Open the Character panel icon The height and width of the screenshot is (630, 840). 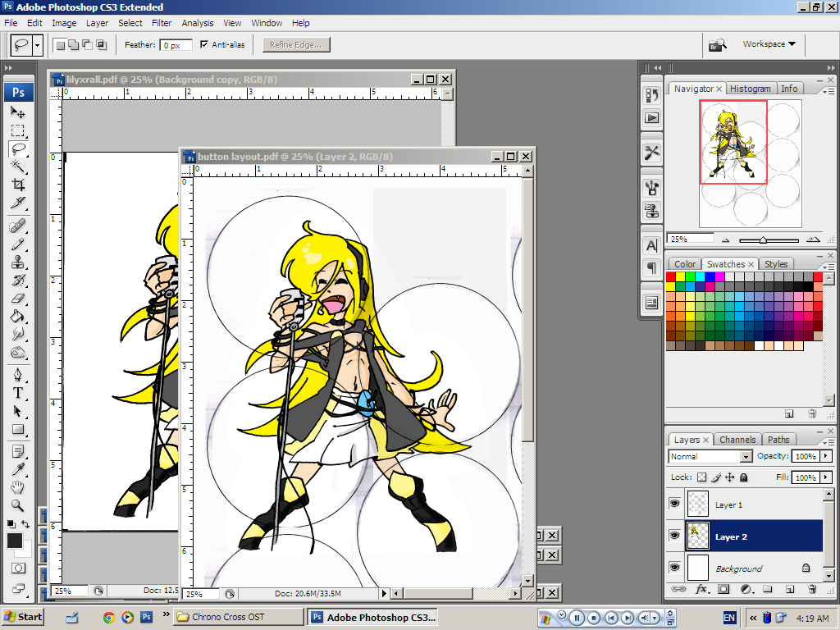pyautogui.click(x=652, y=246)
